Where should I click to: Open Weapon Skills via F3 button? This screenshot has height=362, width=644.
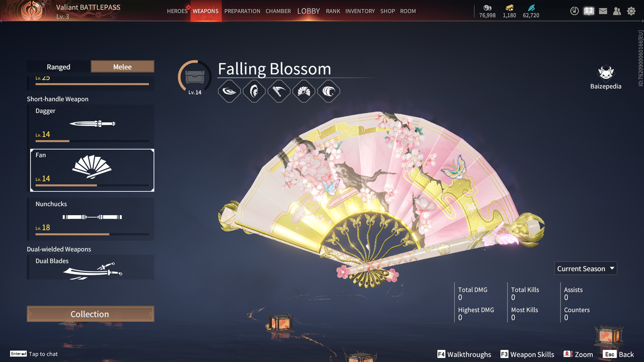(x=527, y=354)
